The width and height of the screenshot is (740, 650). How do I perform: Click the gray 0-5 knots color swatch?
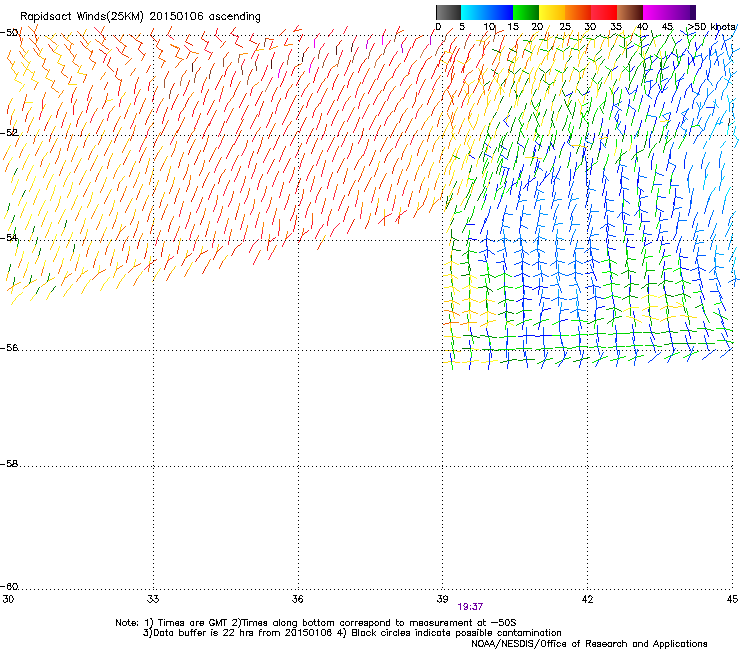[x=448, y=12]
